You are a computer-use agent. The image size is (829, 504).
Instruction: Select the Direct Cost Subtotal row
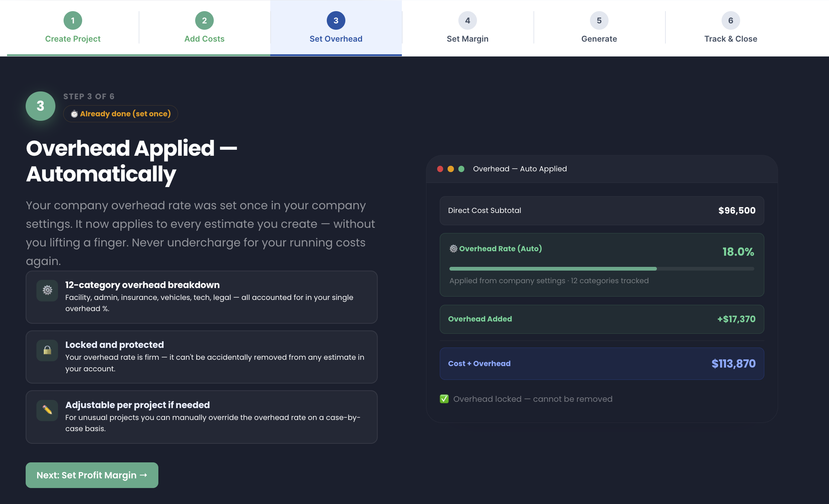coord(601,211)
